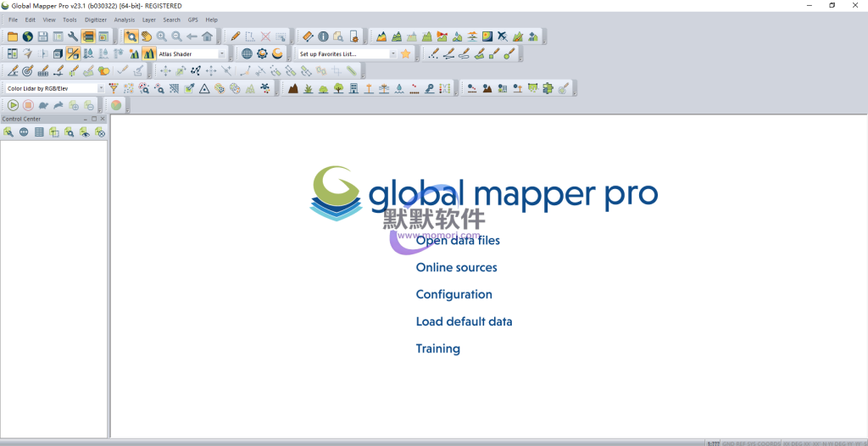The width and height of the screenshot is (868, 446).
Task: Click the Home full view icon
Action: (x=207, y=36)
